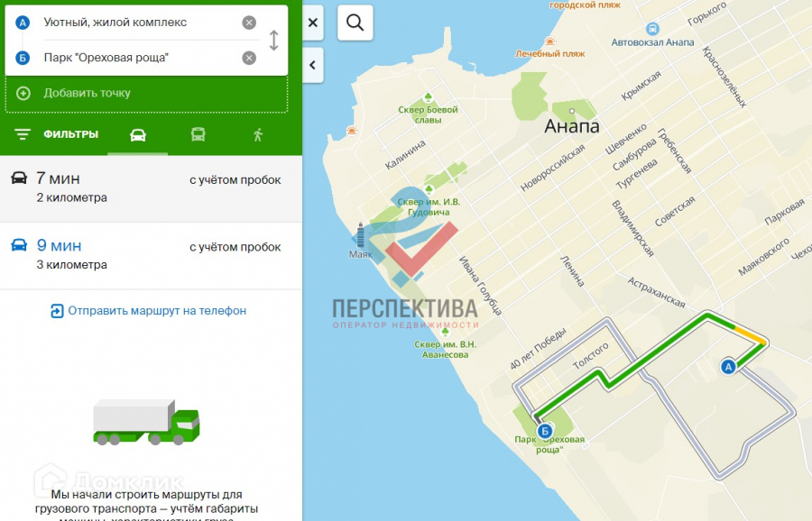Click Сквер им. И.В. Гудовича label

429,207
